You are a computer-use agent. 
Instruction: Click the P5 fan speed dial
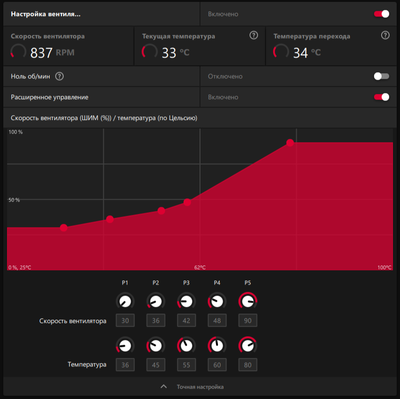pos(248,301)
